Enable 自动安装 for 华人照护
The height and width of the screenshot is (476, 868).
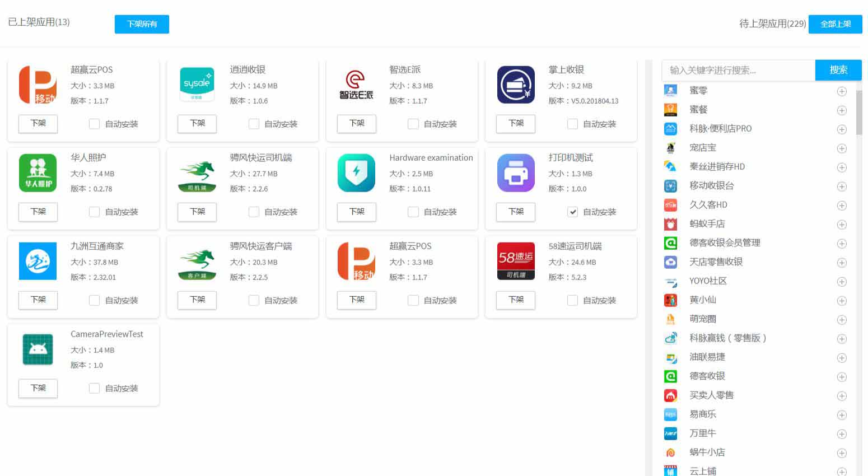pos(94,212)
